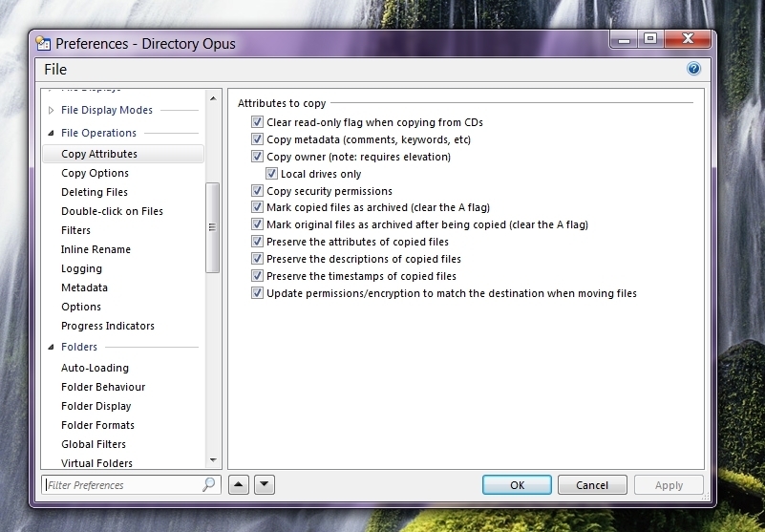Go to Double-click on Files page
Screen dimensions: 765x532
(112, 211)
